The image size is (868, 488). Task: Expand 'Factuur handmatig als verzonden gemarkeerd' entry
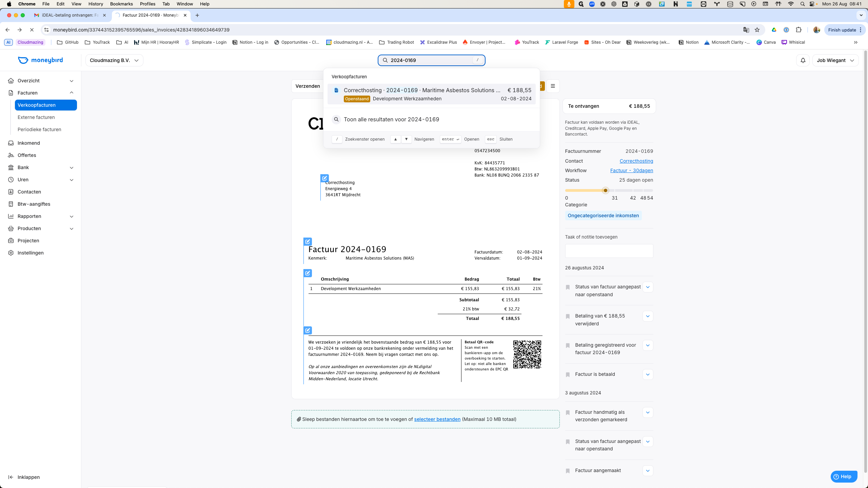648,412
